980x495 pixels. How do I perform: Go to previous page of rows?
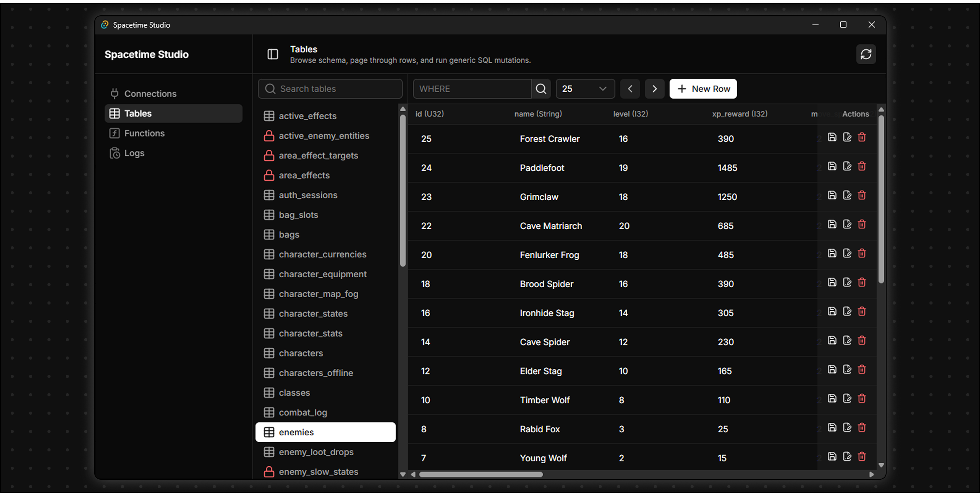630,89
